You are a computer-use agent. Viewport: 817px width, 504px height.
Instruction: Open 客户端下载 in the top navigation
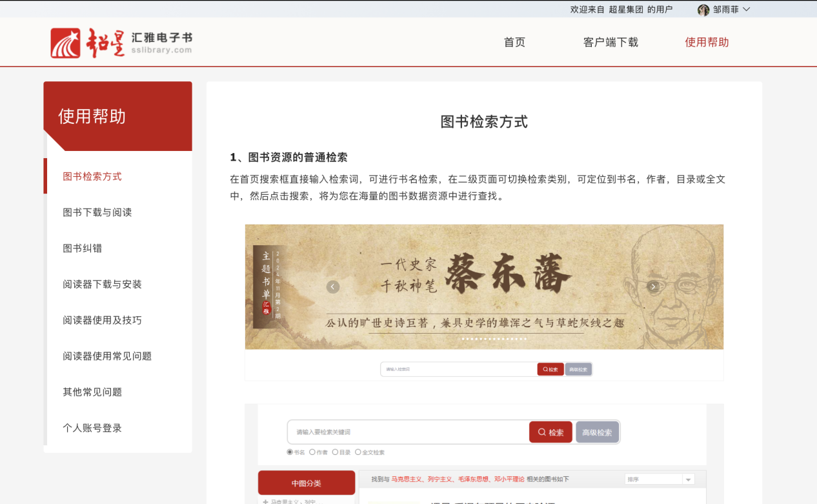click(x=610, y=43)
